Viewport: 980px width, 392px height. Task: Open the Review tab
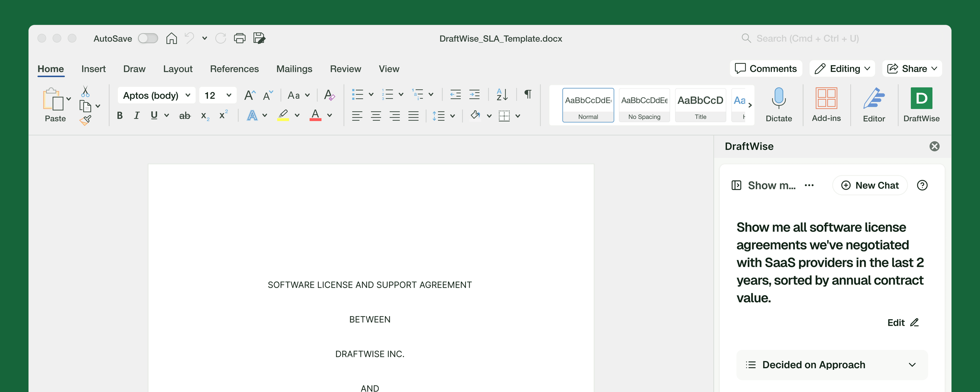(345, 69)
